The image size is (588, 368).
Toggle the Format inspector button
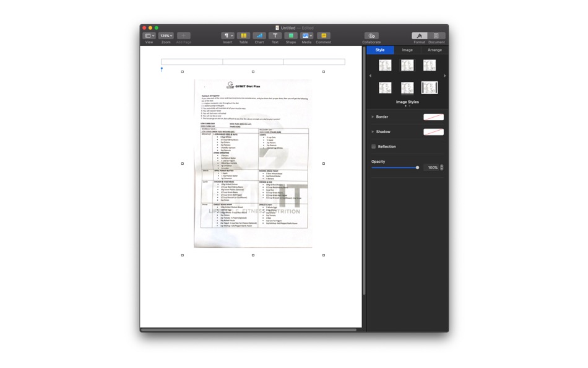pos(419,36)
